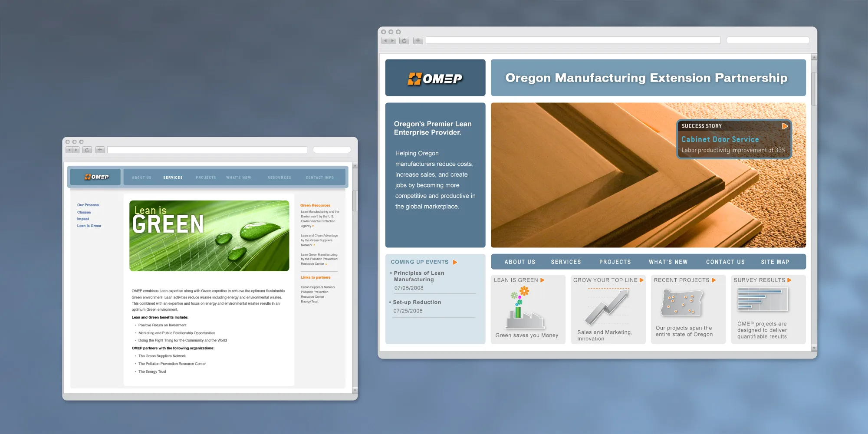Click forward arrow in left browser window
This screenshot has width=868, height=434.
76,150
